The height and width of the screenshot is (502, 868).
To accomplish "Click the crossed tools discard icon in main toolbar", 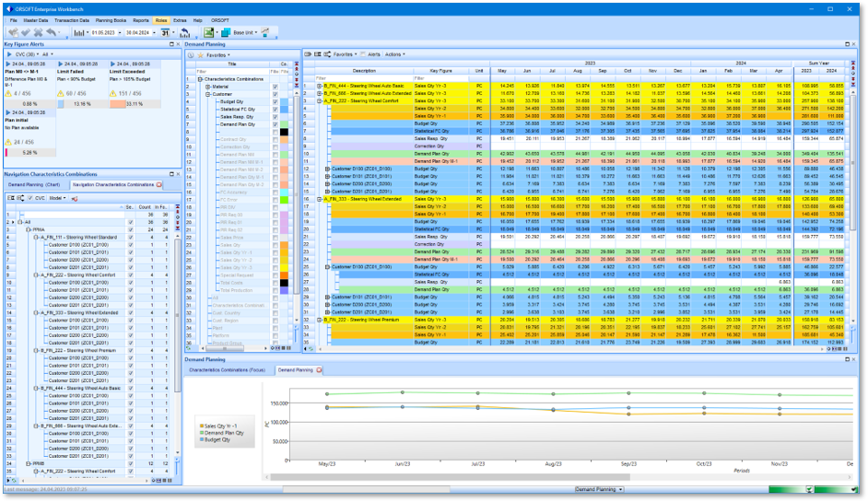I will (x=38, y=32).
